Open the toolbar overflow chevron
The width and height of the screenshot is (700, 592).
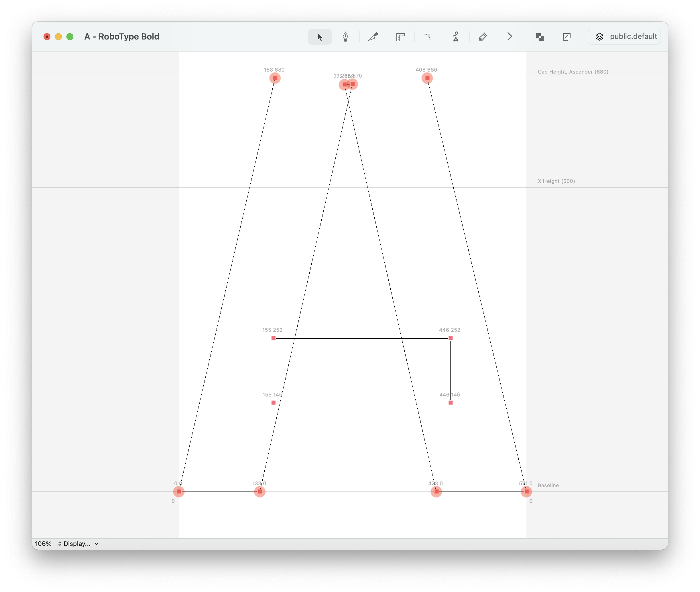point(509,37)
